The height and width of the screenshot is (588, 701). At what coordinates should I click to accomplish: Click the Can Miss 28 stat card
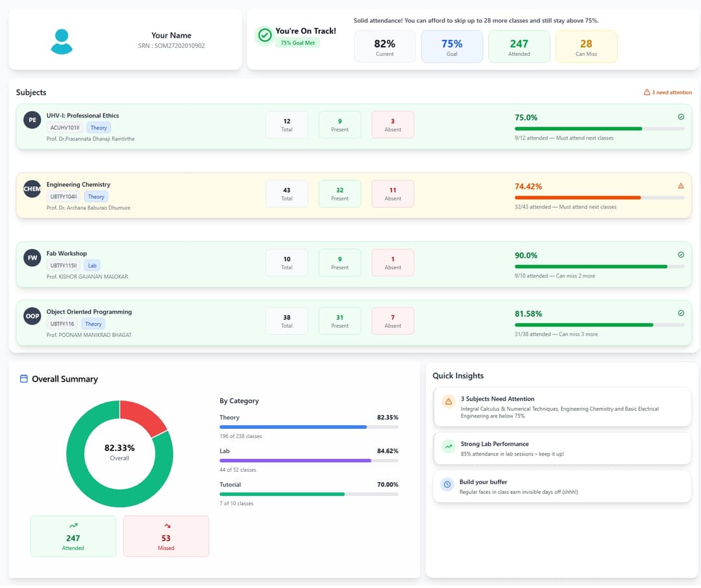(x=586, y=46)
